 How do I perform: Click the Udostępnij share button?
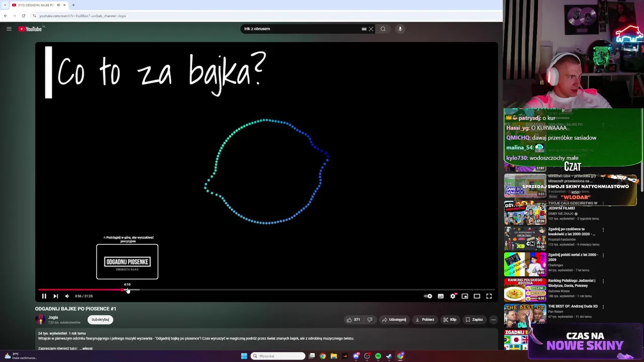[394, 319]
